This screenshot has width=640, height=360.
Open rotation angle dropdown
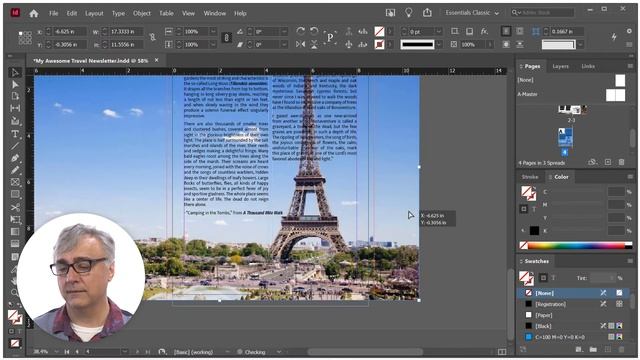click(284, 31)
